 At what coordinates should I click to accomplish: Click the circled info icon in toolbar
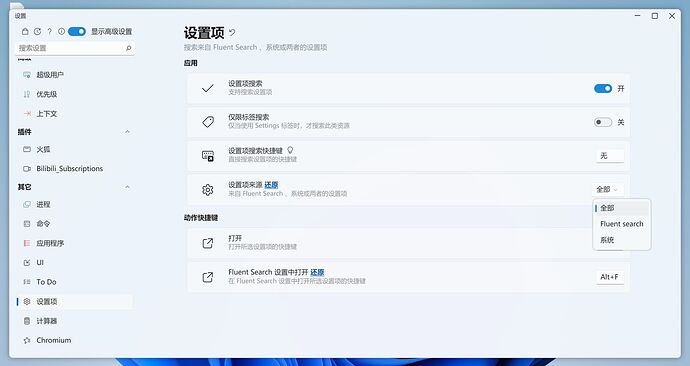click(x=62, y=32)
